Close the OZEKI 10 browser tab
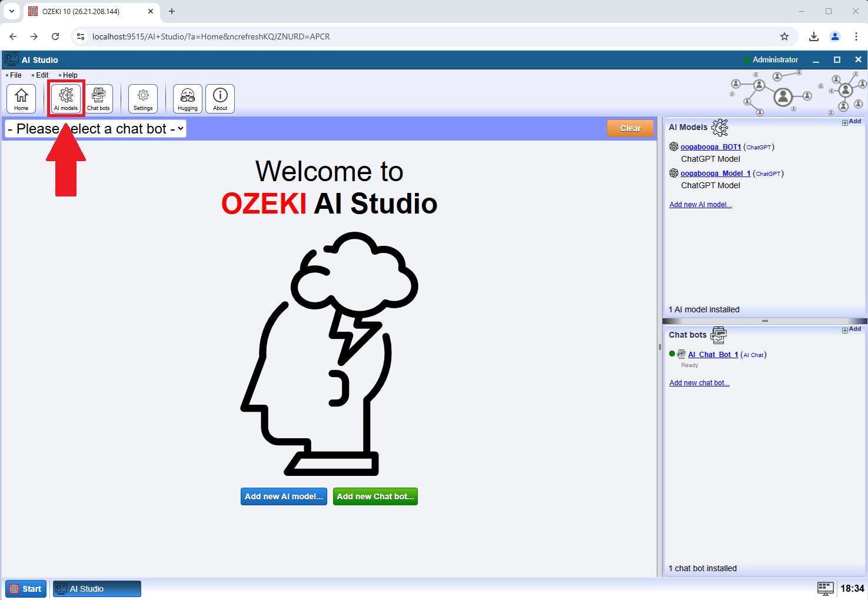Image resolution: width=868 pixels, height=600 pixels. 151,11
